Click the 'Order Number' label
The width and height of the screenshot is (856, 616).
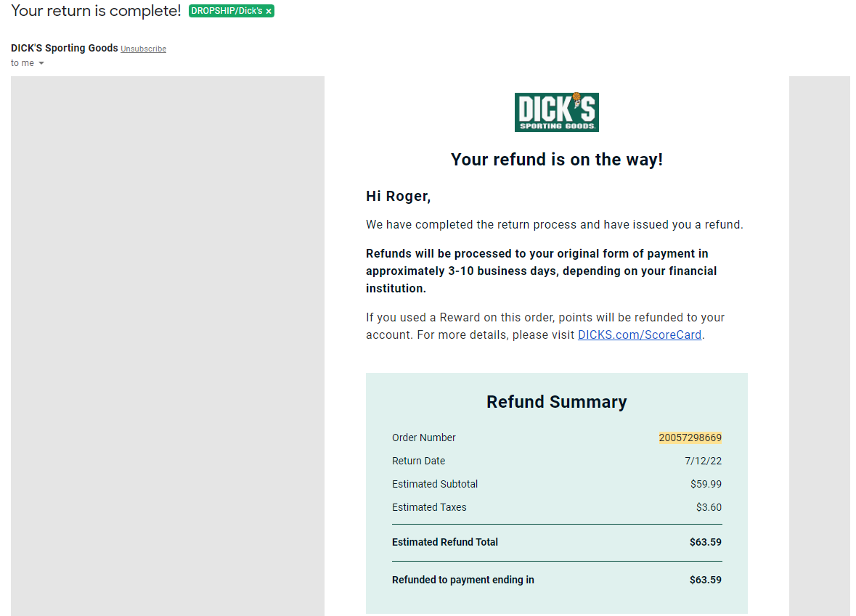(423, 438)
